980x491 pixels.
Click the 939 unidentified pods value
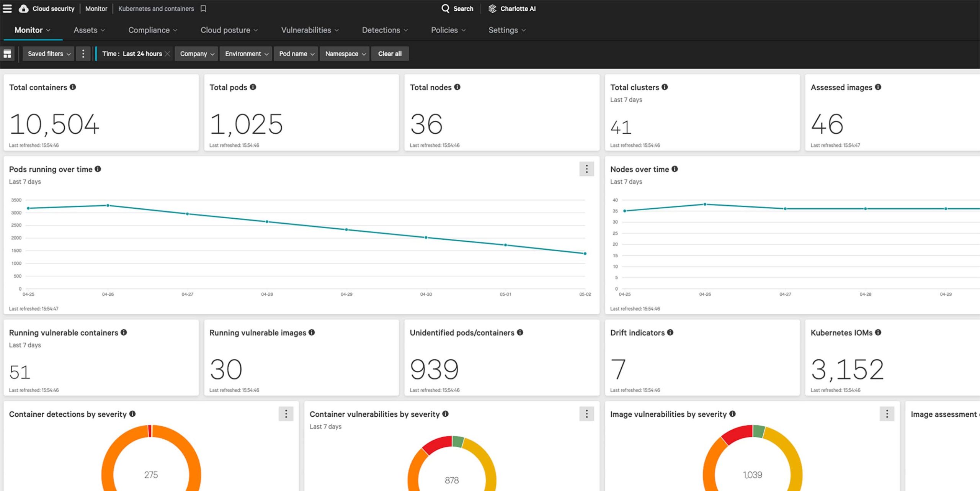(434, 369)
